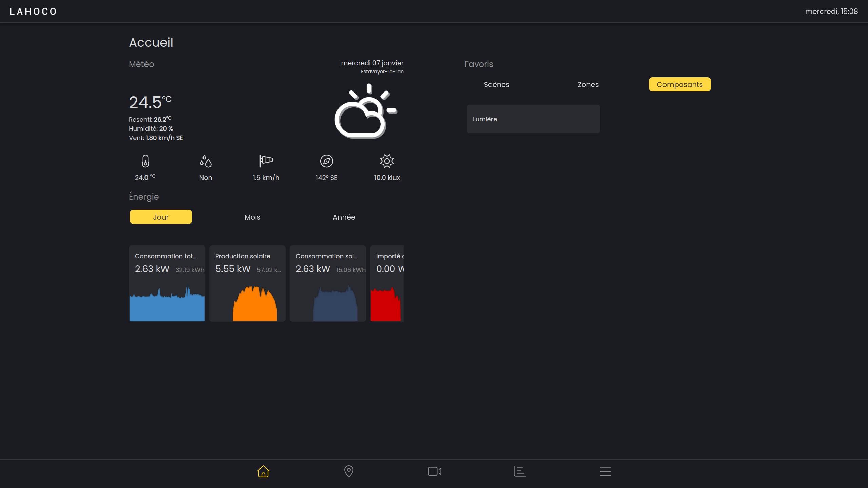
Task: Click the thermometer temperature icon
Action: pos(145,161)
